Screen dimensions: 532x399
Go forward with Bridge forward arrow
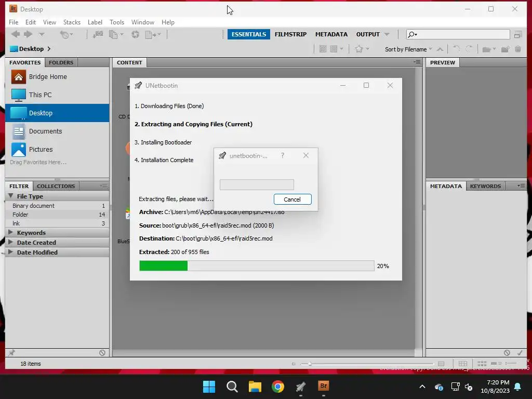tap(28, 34)
